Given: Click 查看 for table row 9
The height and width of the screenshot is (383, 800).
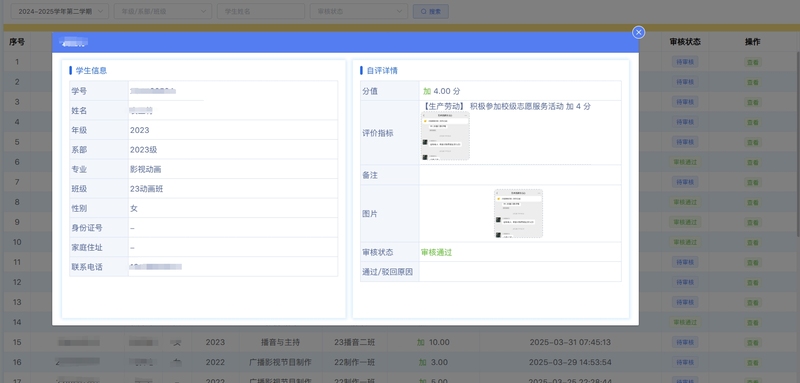Looking at the screenshot, I should pos(753,222).
